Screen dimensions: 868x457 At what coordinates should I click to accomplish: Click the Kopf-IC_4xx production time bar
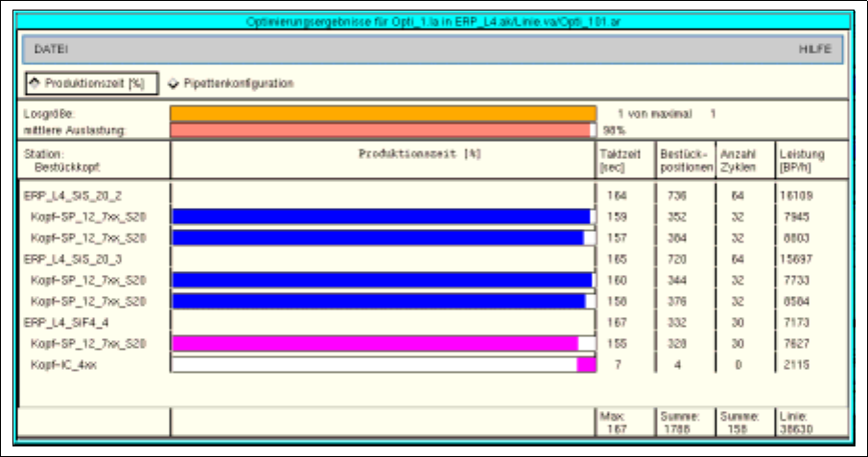tap(384, 365)
